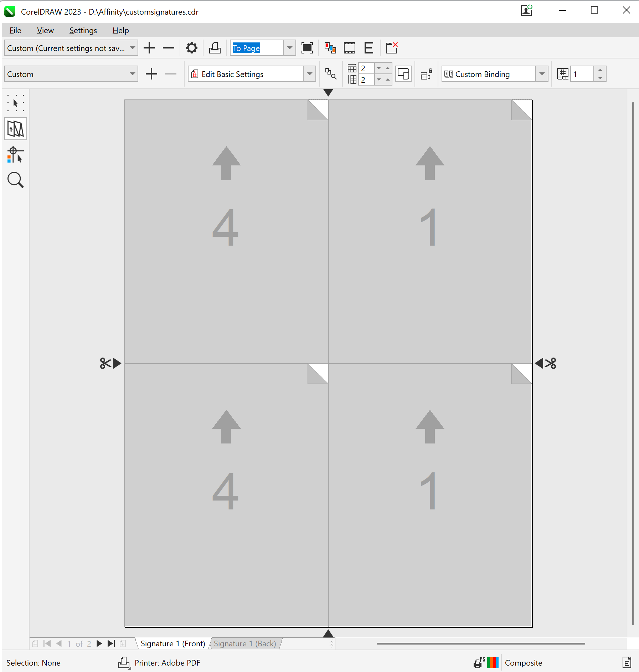Expand Edit Basic Settings dropdown
The width and height of the screenshot is (639, 672).
coord(310,74)
